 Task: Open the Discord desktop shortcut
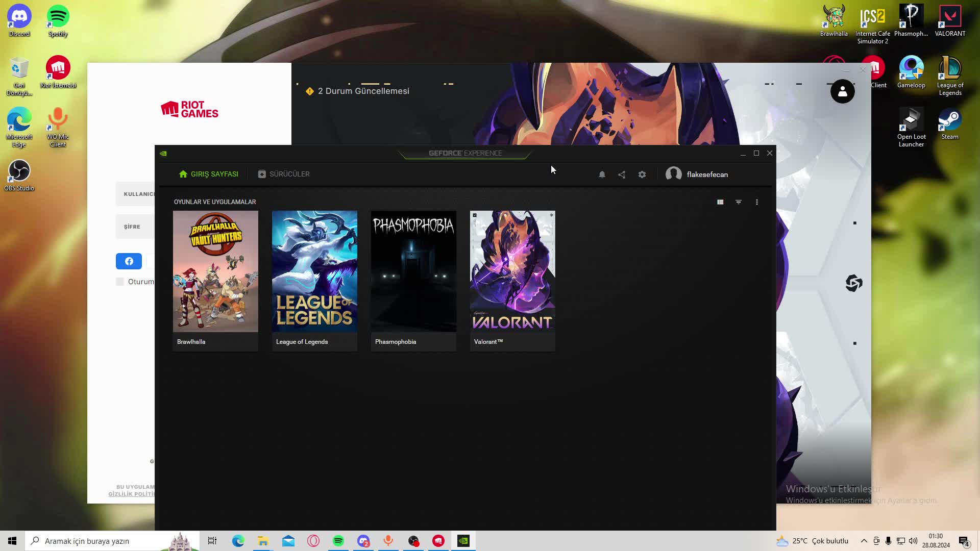(x=19, y=21)
